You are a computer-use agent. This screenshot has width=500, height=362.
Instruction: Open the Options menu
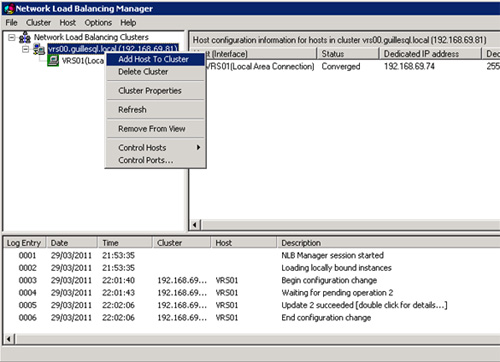click(98, 23)
